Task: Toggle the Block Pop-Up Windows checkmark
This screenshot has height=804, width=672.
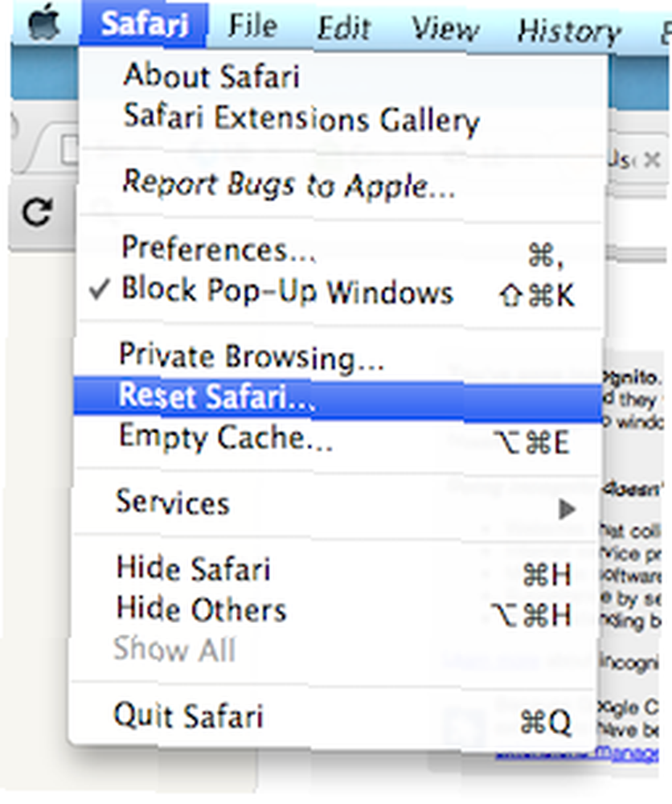Action: point(99,289)
